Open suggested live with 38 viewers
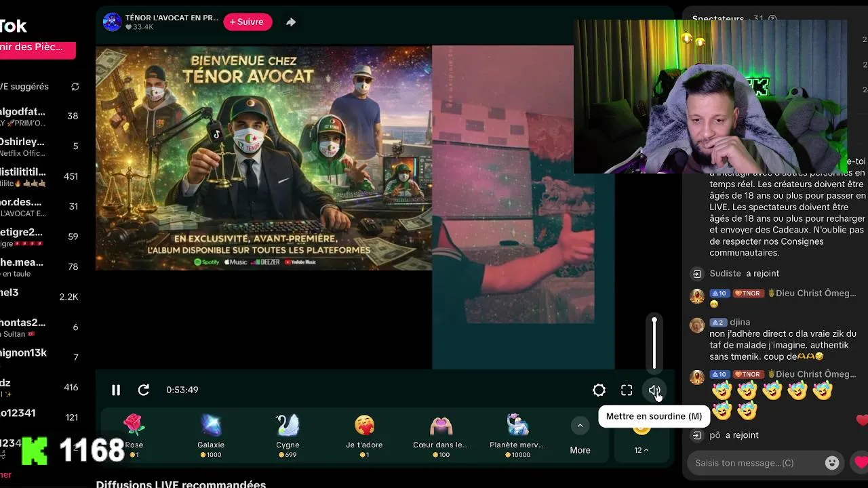Image resolution: width=868 pixels, height=488 pixels. pos(39,116)
